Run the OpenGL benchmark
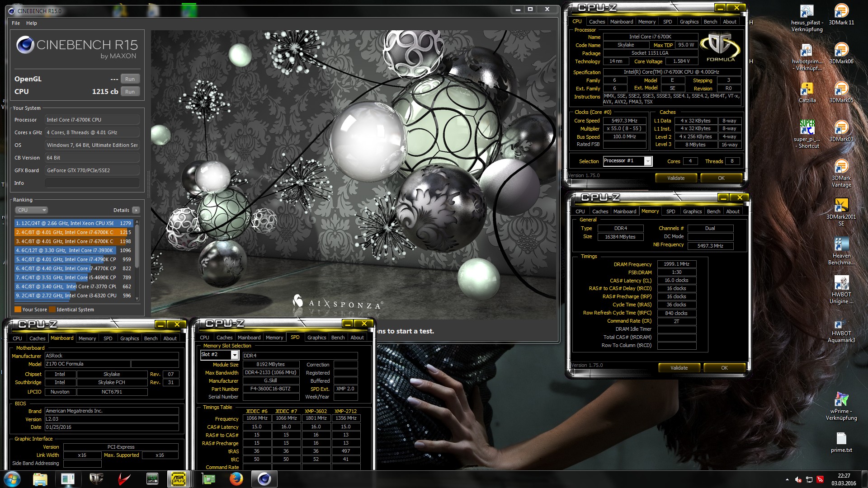 [130, 79]
